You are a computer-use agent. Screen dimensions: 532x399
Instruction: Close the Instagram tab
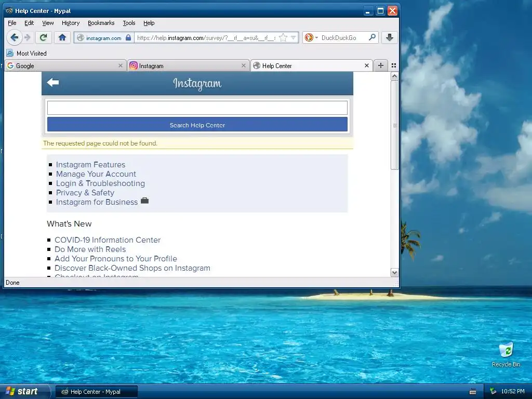coord(244,66)
